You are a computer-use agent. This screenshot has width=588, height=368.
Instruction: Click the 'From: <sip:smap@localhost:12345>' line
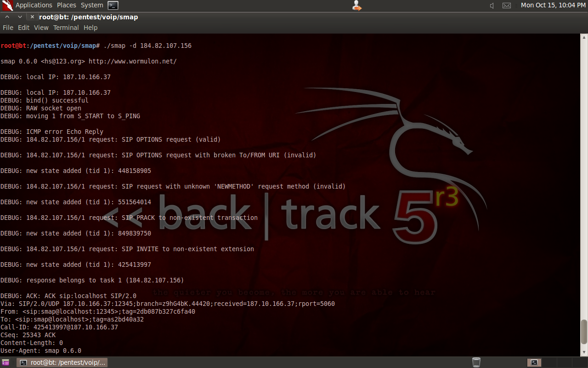tap(98, 311)
